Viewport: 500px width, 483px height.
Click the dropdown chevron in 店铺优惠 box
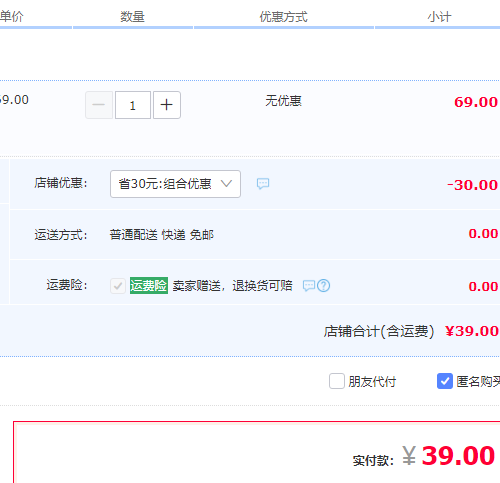(226, 184)
